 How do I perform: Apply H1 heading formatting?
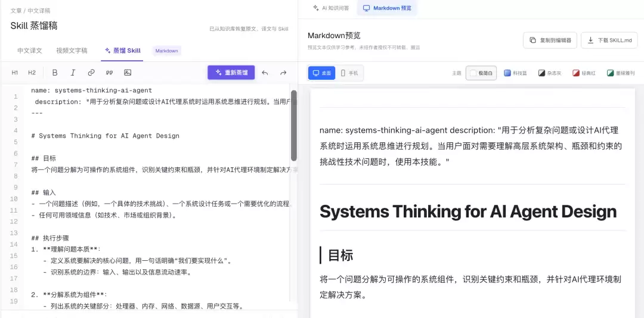pyautogui.click(x=15, y=73)
